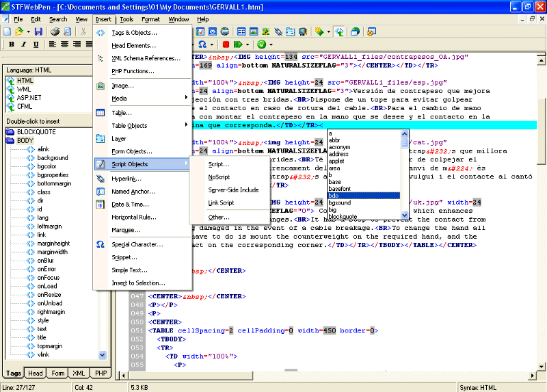Click the red stop square icon
This screenshot has height=392, width=547.
point(226,44)
